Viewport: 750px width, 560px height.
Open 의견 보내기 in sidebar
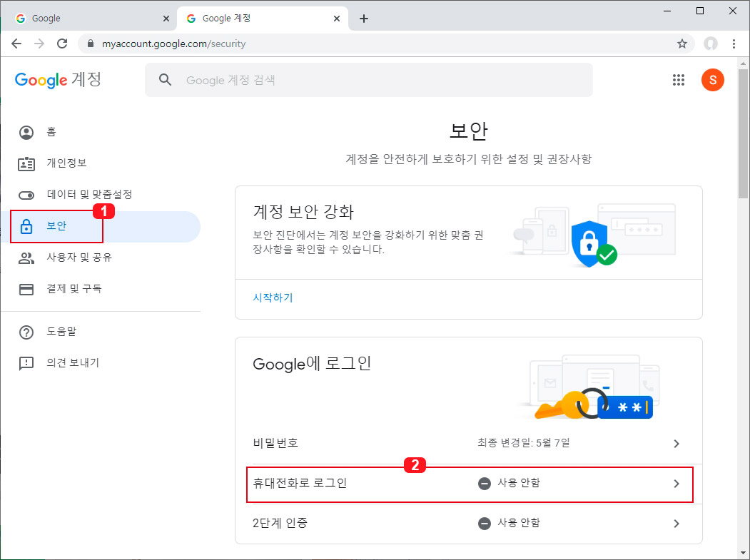pyautogui.click(x=101, y=363)
